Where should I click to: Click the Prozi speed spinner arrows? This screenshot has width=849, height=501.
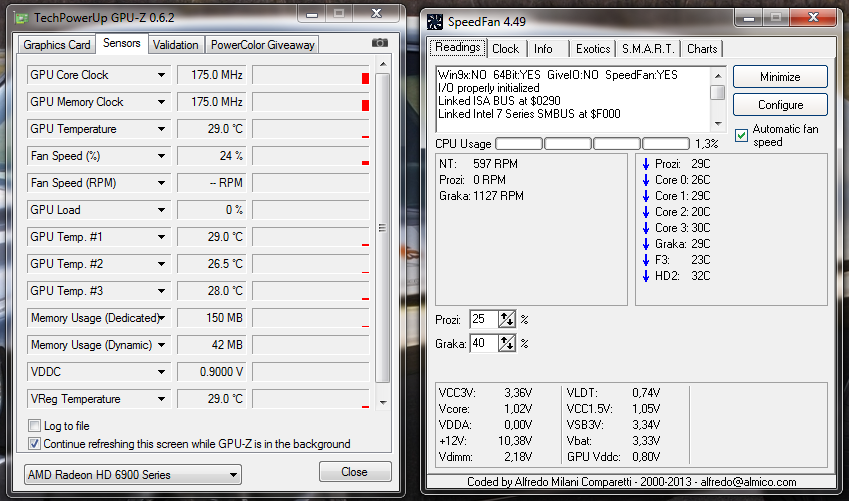pyautogui.click(x=507, y=320)
